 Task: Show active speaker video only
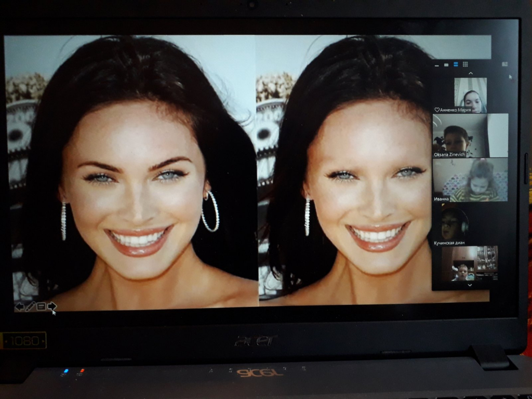coord(446,65)
